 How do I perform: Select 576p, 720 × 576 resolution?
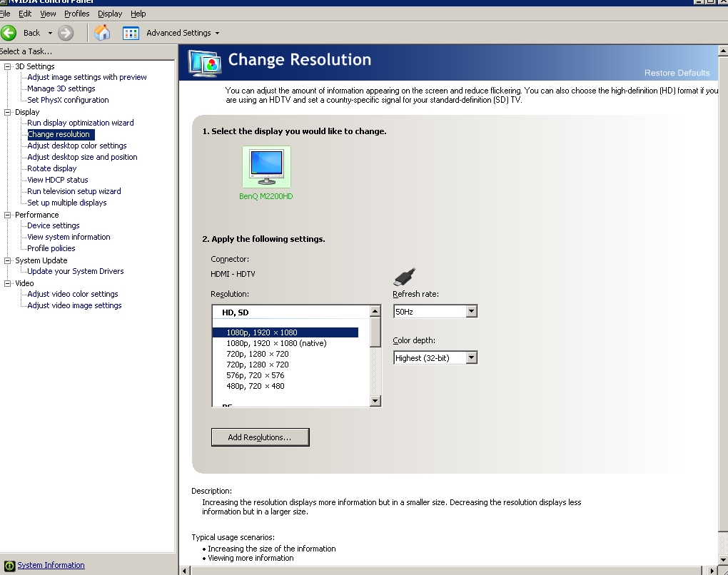tap(256, 375)
